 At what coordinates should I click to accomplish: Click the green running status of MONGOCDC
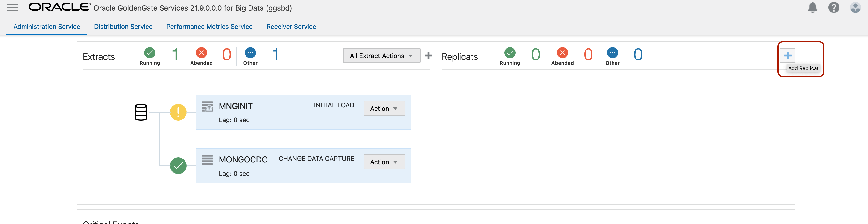(178, 166)
